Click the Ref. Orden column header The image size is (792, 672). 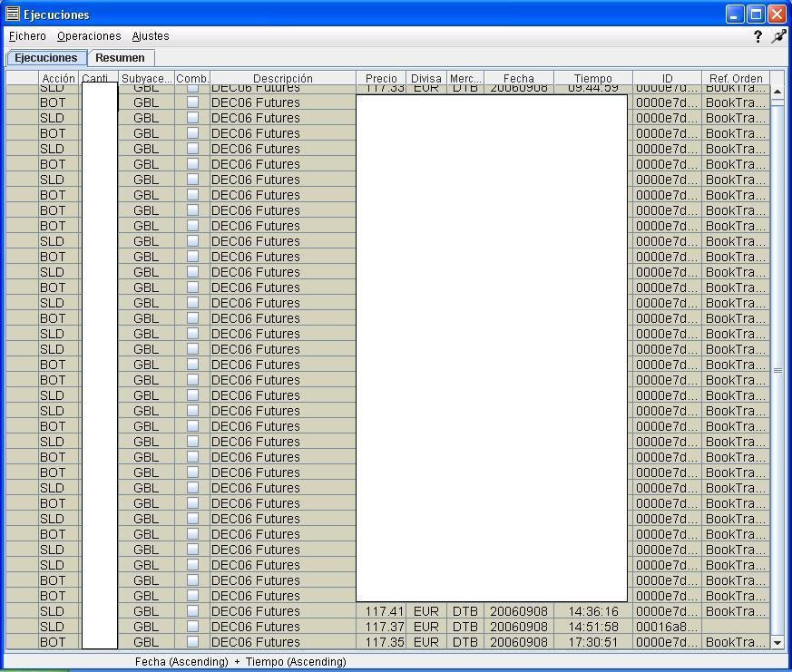pyautogui.click(x=736, y=78)
